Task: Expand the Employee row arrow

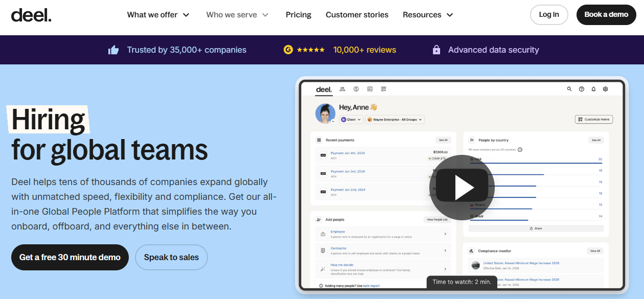Action: tap(445, 234)
